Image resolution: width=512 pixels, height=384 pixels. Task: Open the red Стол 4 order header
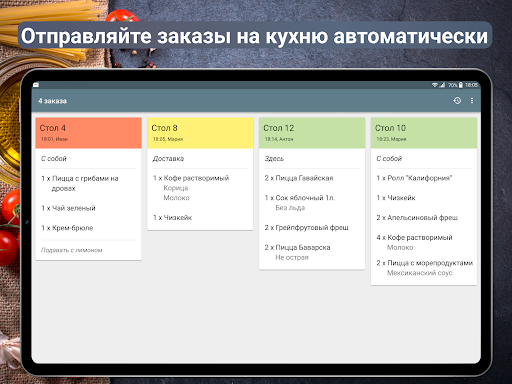click(x=89, y=133)
